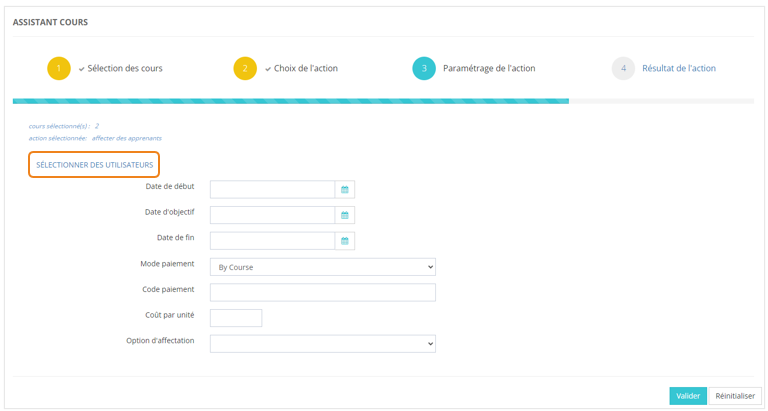Expand the Option d'affectation dropdown
This screenshot has height=411, width=768.
(322, 343)
